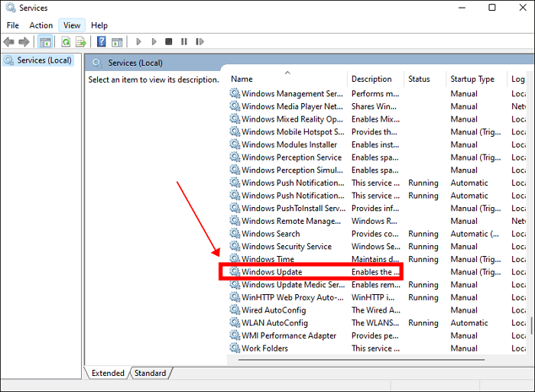Image resolution: width=535 pixels, height=392 pixels.
Task: Click the Stop Service square icon
Action: pyautogui.click(x=169, y=41)
